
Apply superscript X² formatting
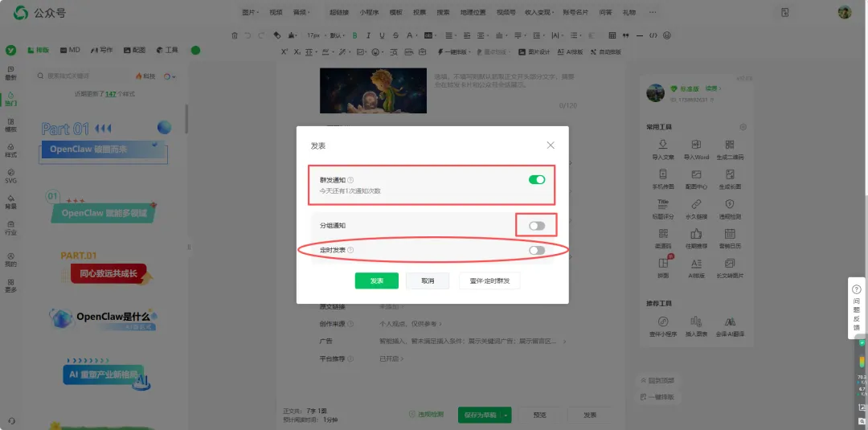coord(284,52)
